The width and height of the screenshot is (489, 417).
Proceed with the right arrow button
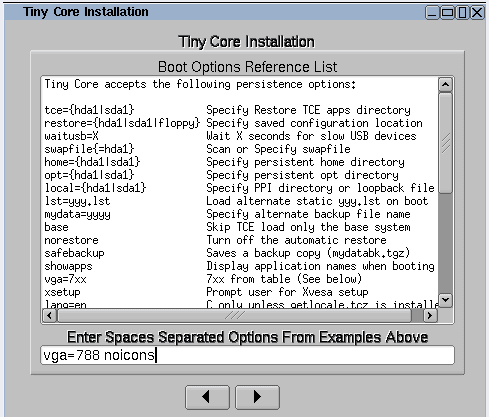[x=257, y=397]
